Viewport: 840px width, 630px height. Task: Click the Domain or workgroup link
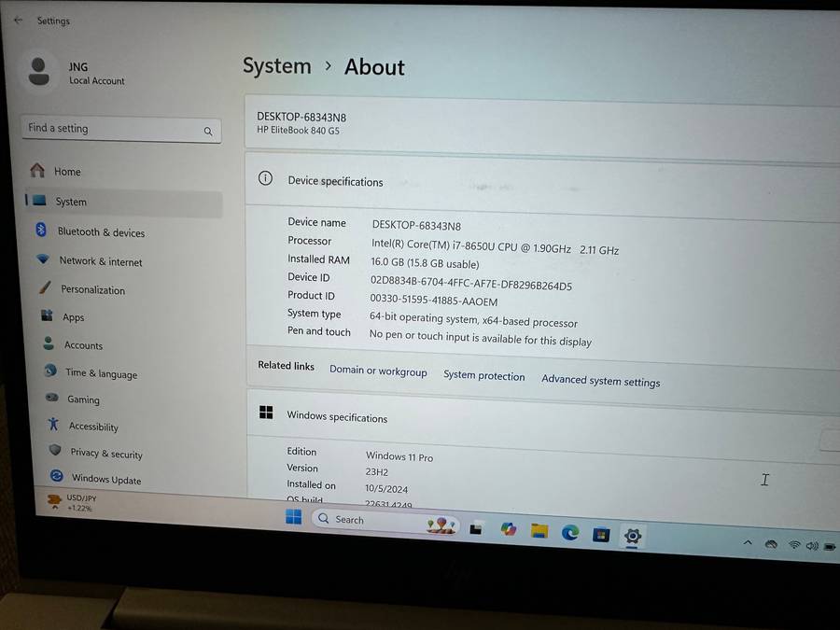[x=378, y=371]
